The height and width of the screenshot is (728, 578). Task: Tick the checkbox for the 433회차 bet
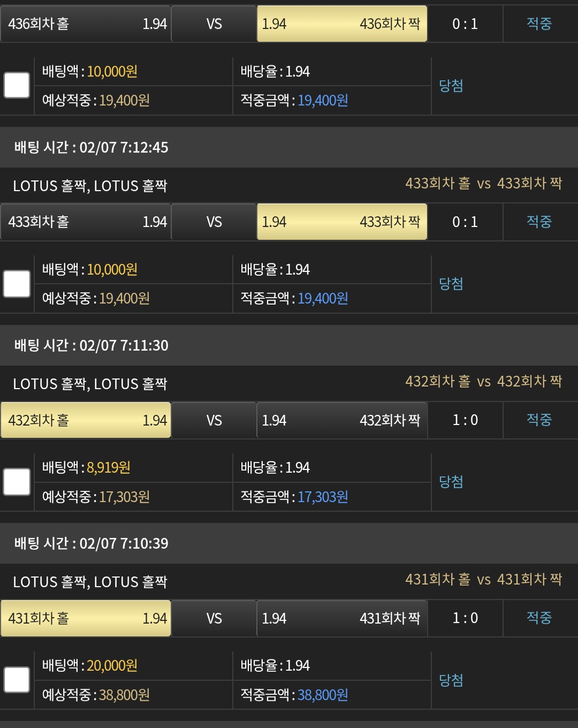tap(17, 284)
